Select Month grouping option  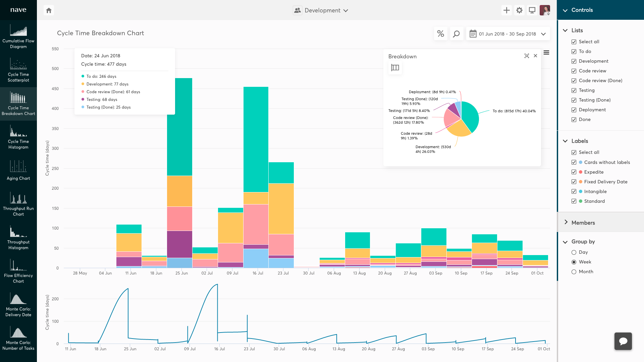coord(574,272)
